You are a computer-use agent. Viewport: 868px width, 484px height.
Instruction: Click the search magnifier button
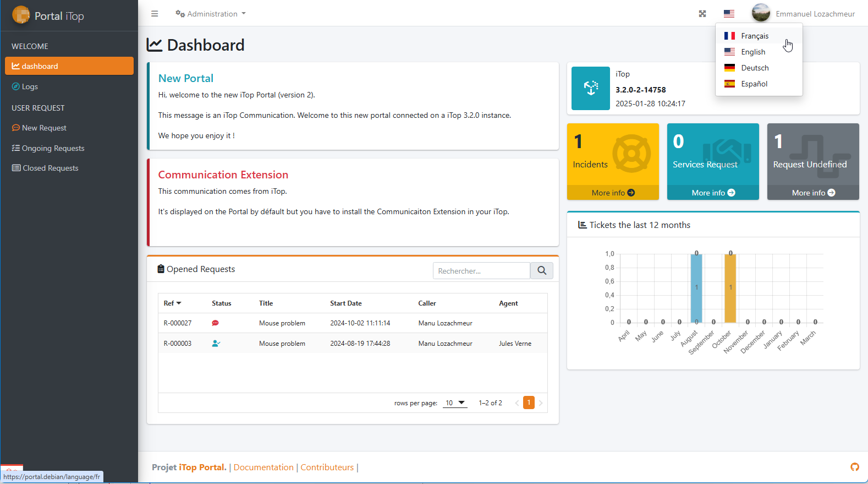(542, 270)
